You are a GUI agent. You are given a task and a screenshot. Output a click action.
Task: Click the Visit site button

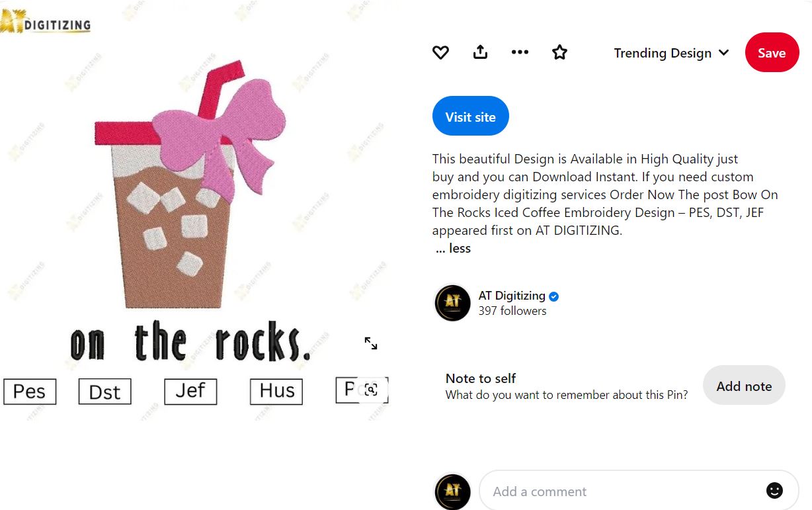(x=471, y=116)
